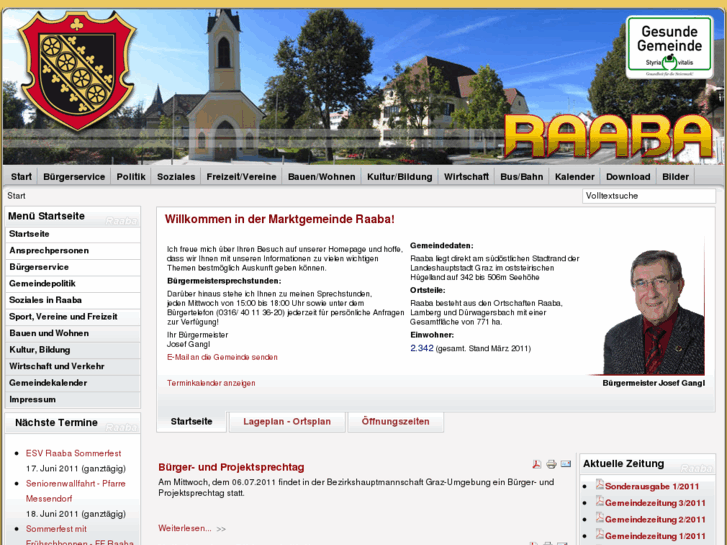Open Bilder menu item

coord(676,177)
